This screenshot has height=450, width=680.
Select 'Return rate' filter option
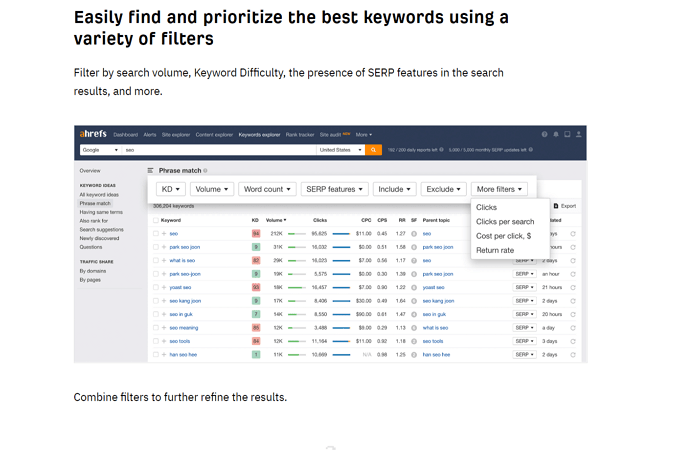pos(495,250)
